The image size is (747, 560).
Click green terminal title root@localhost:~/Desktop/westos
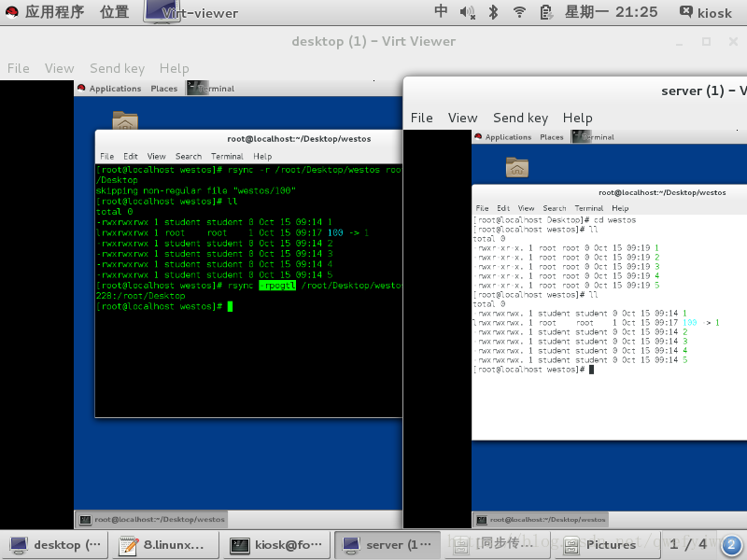click(x=299, y=139)
